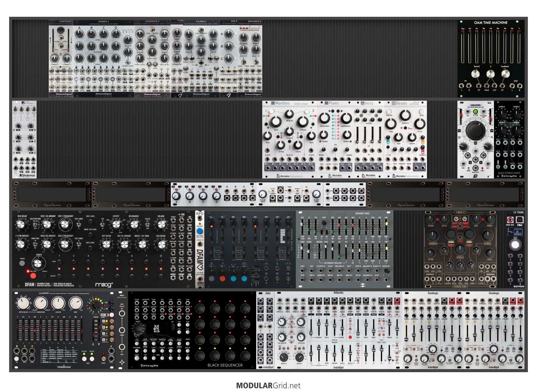Select the DFAM Cutoff knob
This screenshot has width=537, height=392.
coord(116,225)
